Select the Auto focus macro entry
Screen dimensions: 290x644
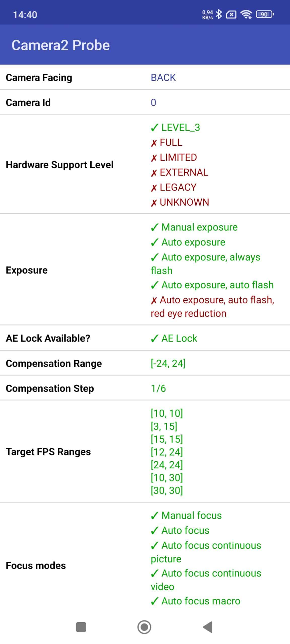coord(196,601)
